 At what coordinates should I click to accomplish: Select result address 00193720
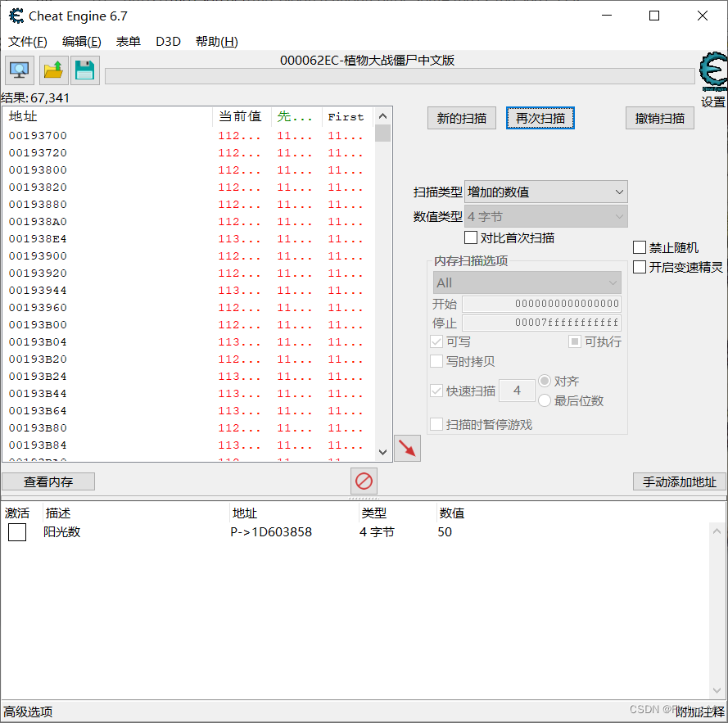click(x=38, y=152)
